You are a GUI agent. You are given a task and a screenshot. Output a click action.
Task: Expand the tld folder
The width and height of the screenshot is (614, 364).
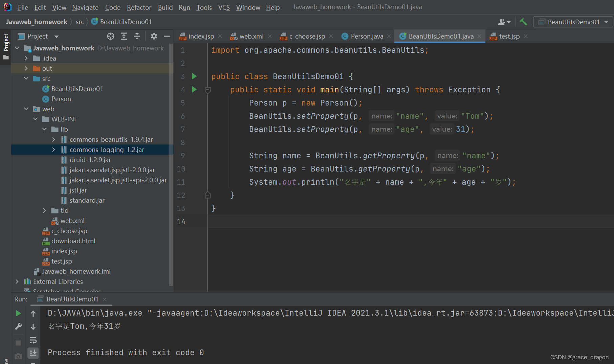coord(44,210)
